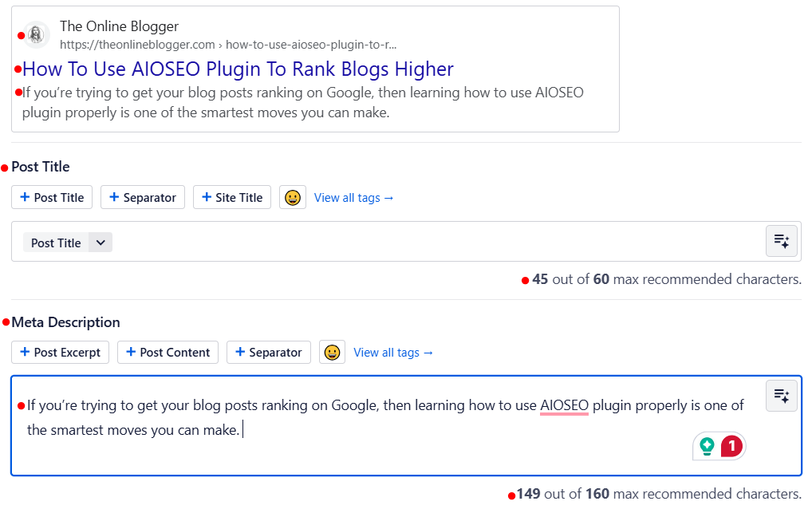Open emoji picker in Post Title section
The height and width of the screenshot is (513, 812).
pyautogui.click(x=293, y=198)
